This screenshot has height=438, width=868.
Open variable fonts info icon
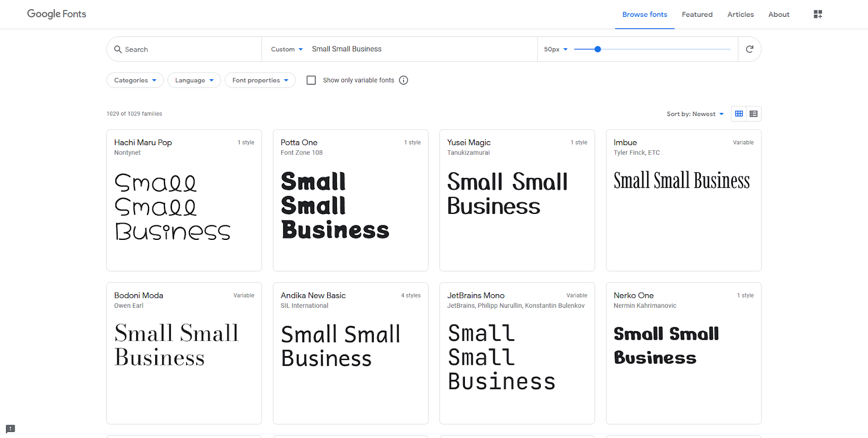point(404,80)
